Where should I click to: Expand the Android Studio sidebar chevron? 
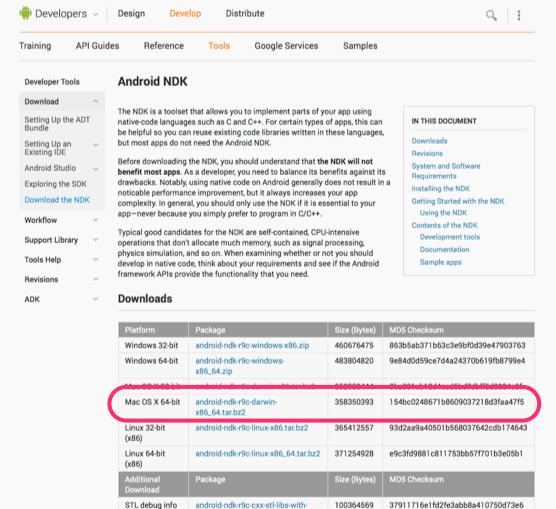pyautogui.click(x=95, y=169)
